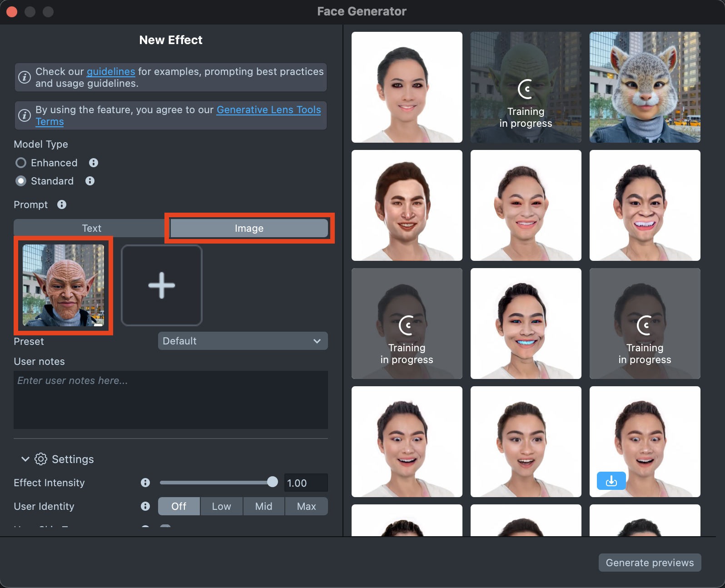Set User Identity to Off
This screenshot has height=588, width=725.
point(179,506)
